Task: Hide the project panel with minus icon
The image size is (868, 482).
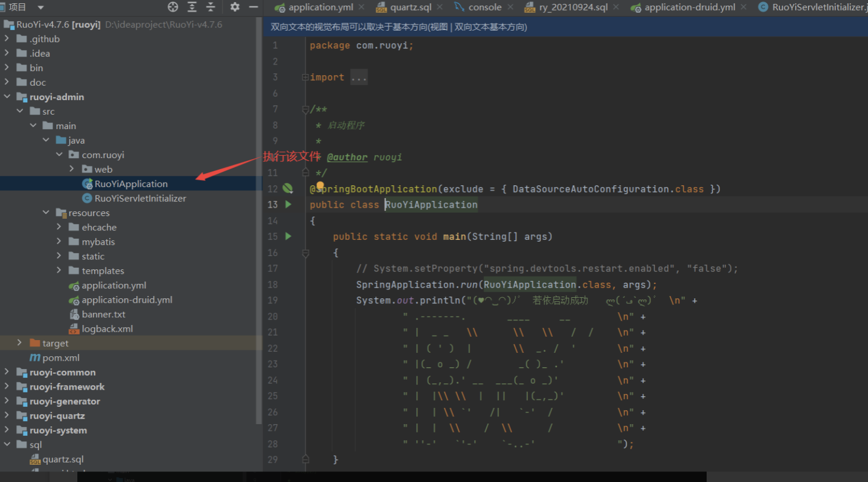Action: coord(253,7)
